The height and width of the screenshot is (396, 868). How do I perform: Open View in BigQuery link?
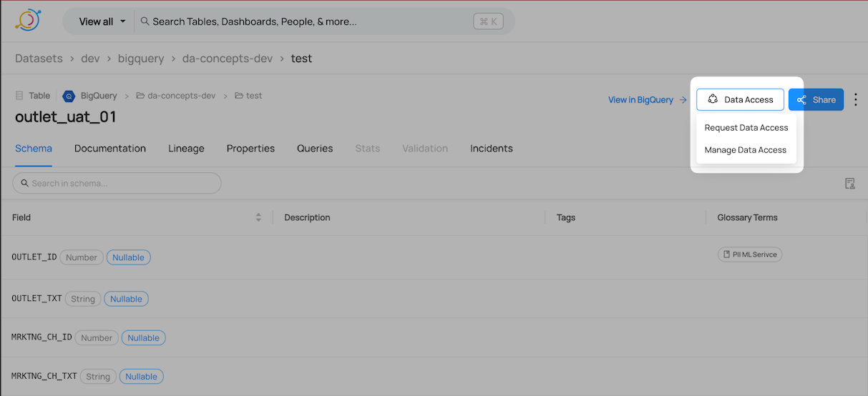coord(647,100)
